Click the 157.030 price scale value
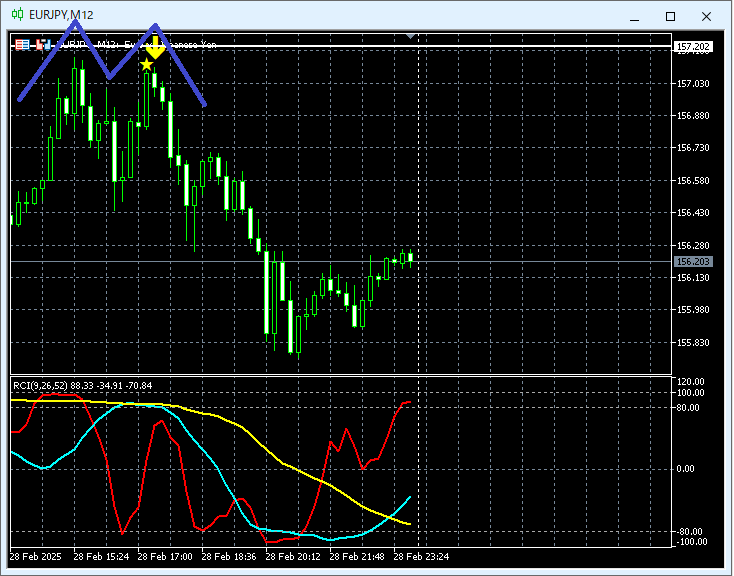 coord(693,84)
